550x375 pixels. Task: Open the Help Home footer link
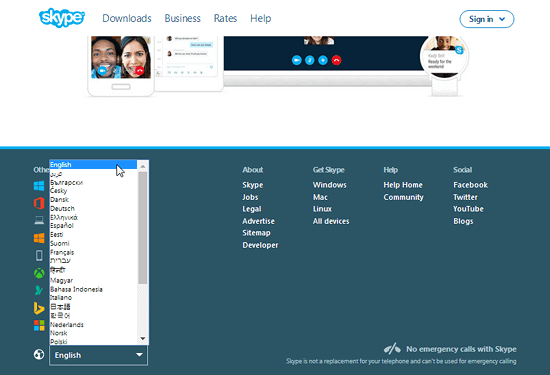(x=403, y=185)
